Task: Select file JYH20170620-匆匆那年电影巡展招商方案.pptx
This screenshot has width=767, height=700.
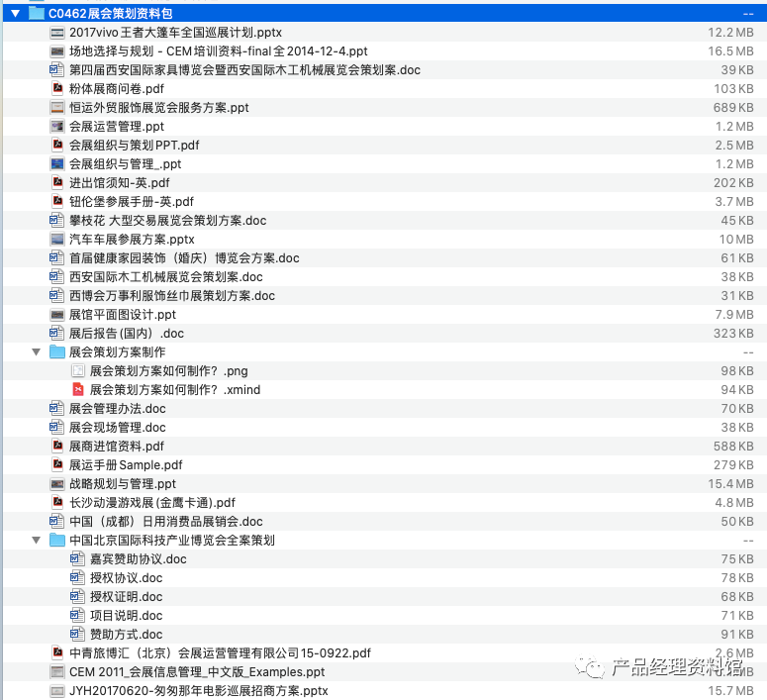Action: [199, 691]
